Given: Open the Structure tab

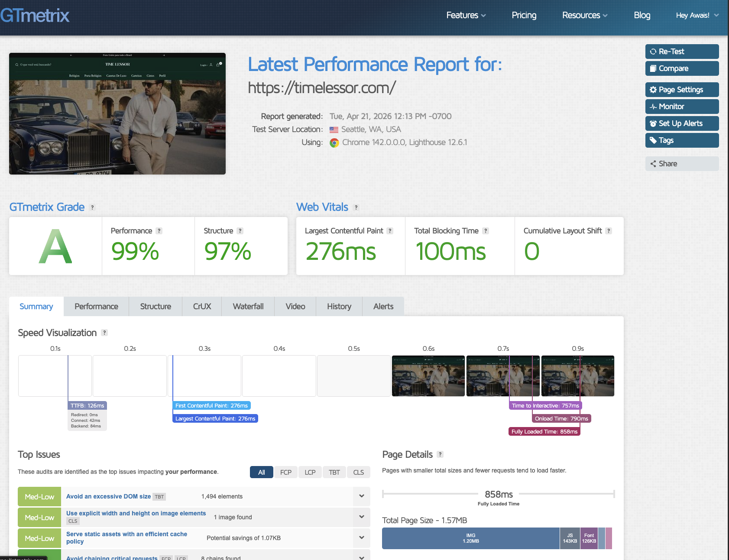Looking at the screenshot, I should pos(156,306).
